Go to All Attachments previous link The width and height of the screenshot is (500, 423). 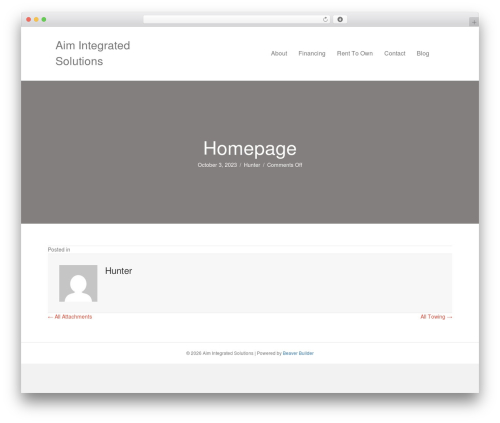click(70, 317)
